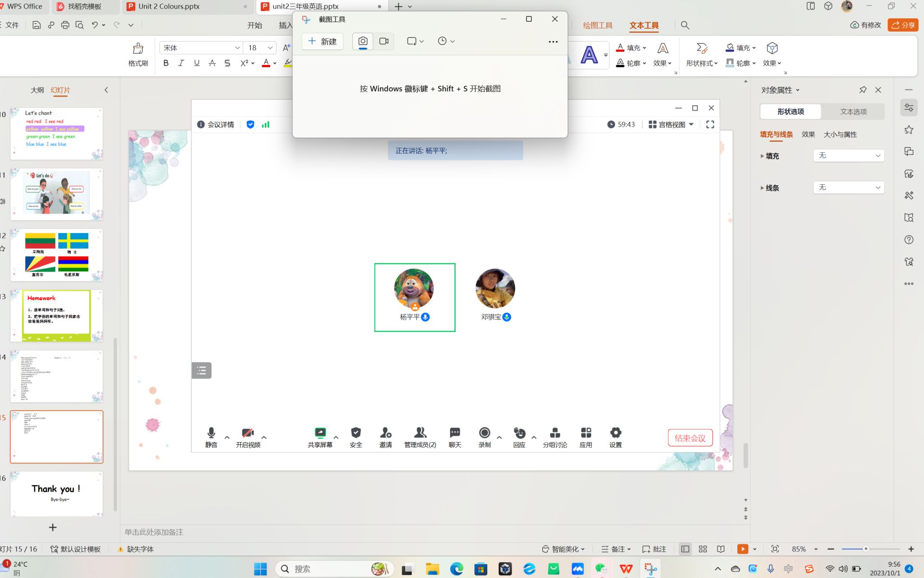
Task: Click the share screen icon
Action: click(320, 433)
